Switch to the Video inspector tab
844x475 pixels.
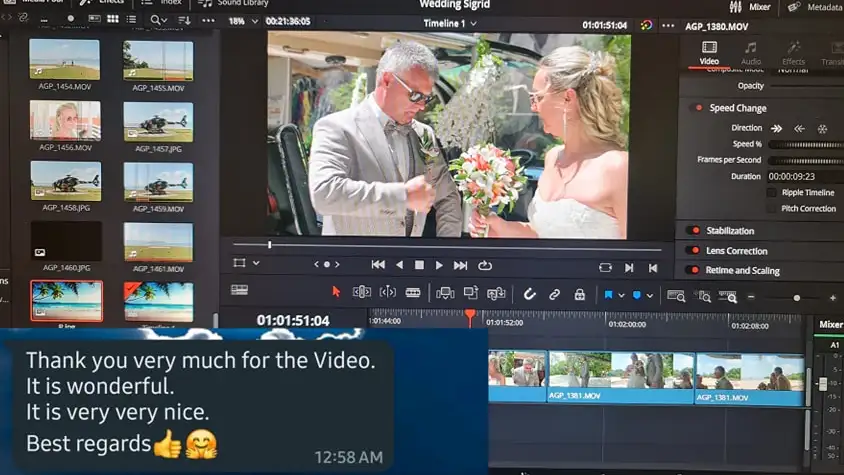[x=709, y=53]
